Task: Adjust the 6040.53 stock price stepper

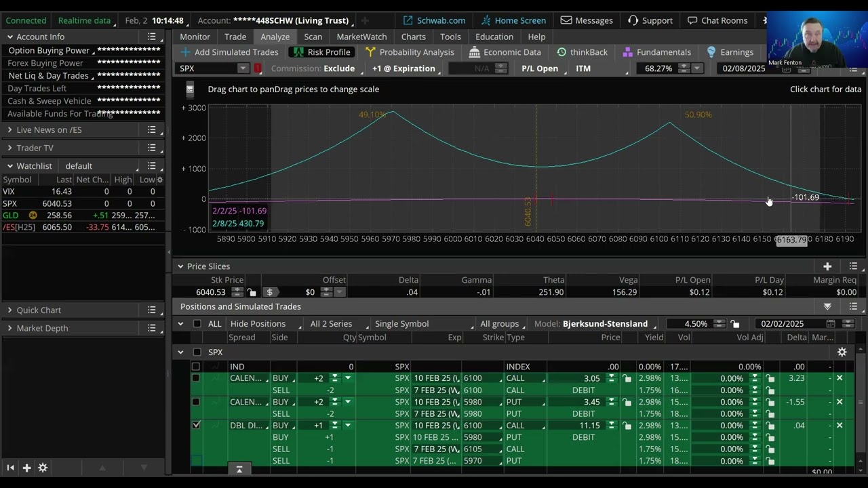Action: click(x=237, y=292)
